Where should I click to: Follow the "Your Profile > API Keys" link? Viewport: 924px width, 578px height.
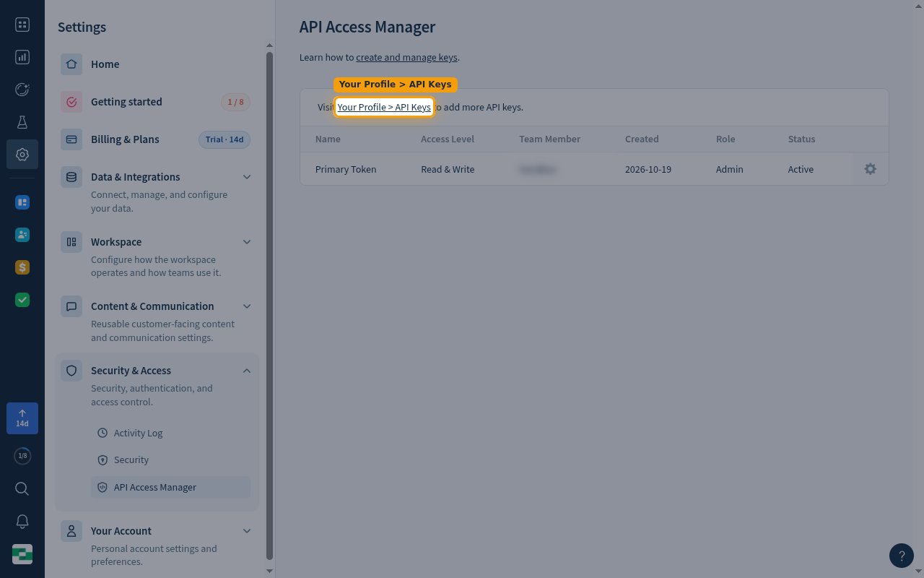384,108
